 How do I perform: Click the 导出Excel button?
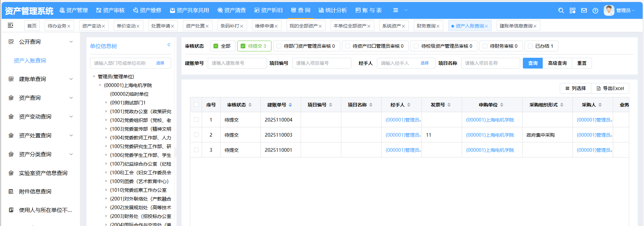[610, 88]
